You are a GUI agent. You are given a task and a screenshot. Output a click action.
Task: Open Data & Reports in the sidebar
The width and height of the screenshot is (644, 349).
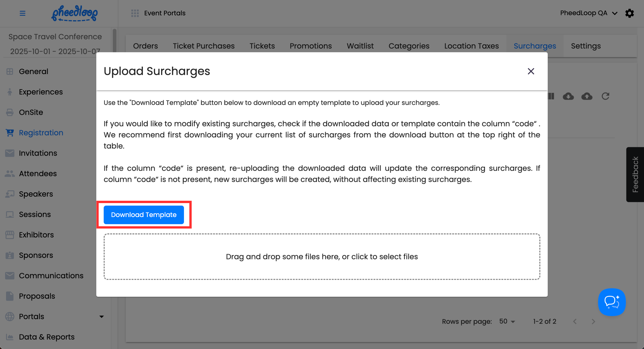(46, 337)
